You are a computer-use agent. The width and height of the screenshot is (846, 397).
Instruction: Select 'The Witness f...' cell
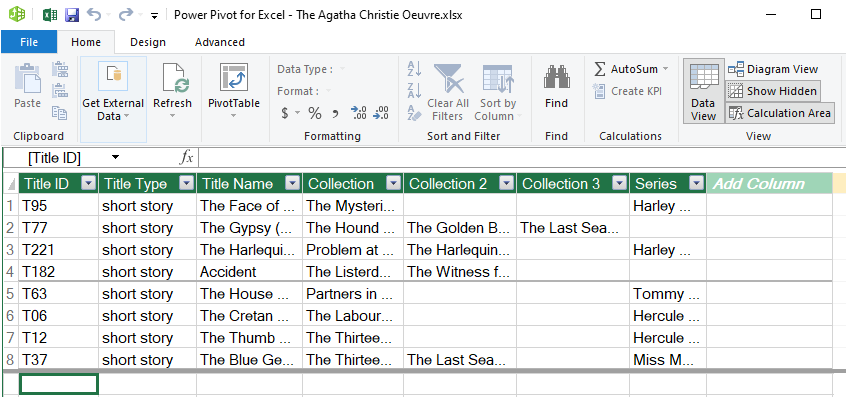460,271
